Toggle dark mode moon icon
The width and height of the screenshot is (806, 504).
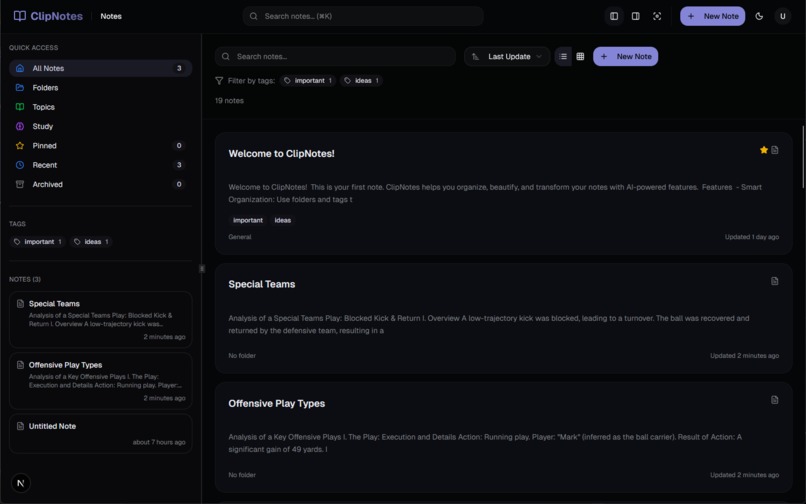(759, 16)
